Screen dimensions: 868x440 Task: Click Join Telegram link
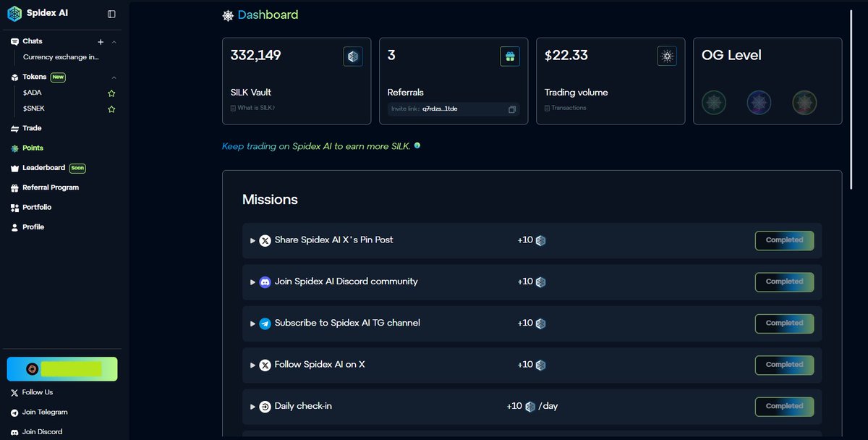coord(45,412)
